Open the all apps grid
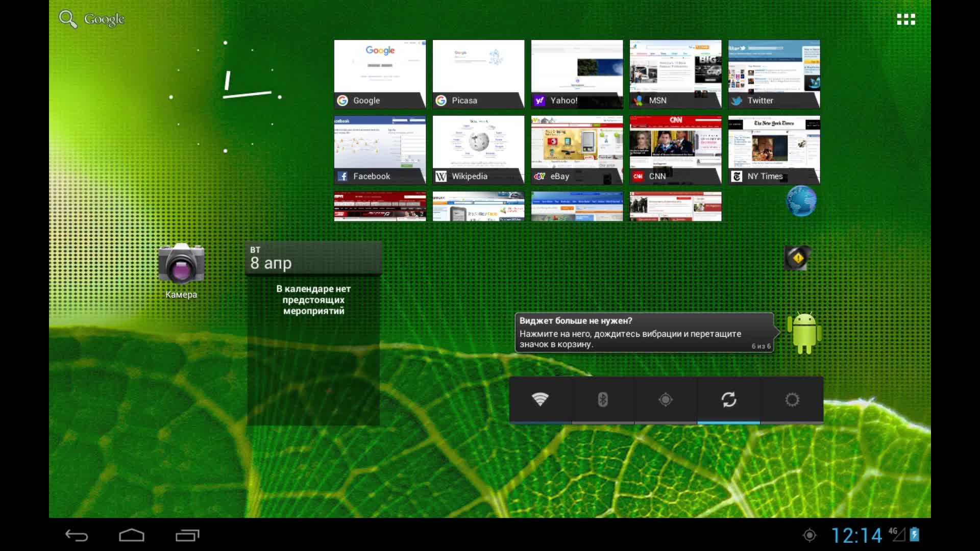This screenshot has width=980, height=551. 906,19
